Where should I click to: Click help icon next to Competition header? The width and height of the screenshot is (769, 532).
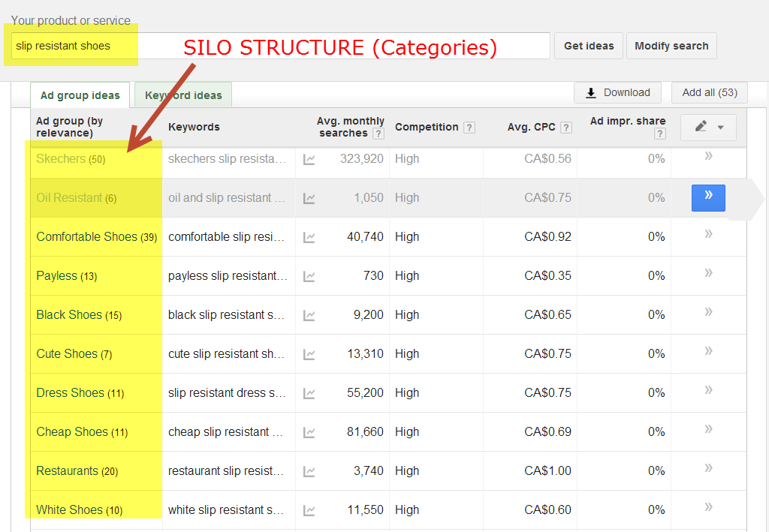[469, 128]
